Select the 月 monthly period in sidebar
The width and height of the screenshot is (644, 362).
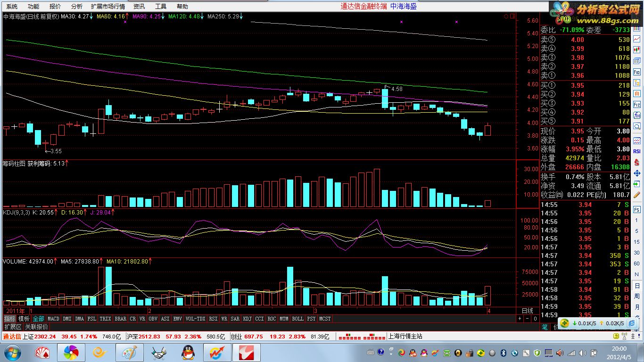pyautogui.click(x=637, y=307)
